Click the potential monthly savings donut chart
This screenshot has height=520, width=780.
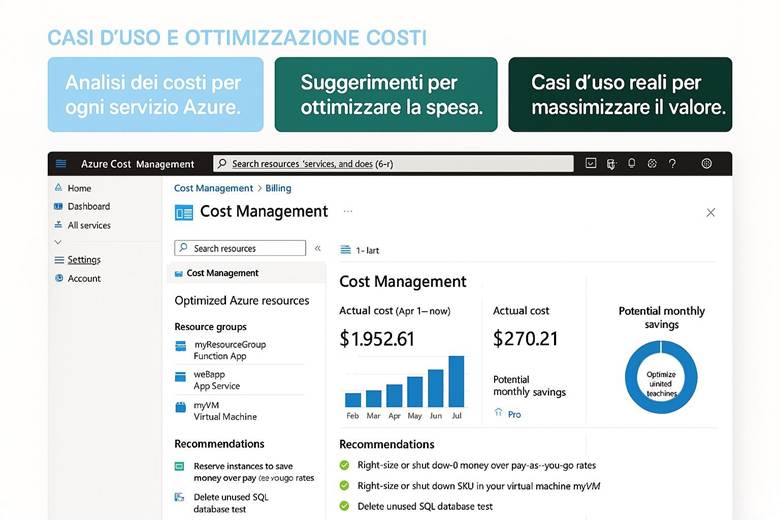(x=661, y=377)
